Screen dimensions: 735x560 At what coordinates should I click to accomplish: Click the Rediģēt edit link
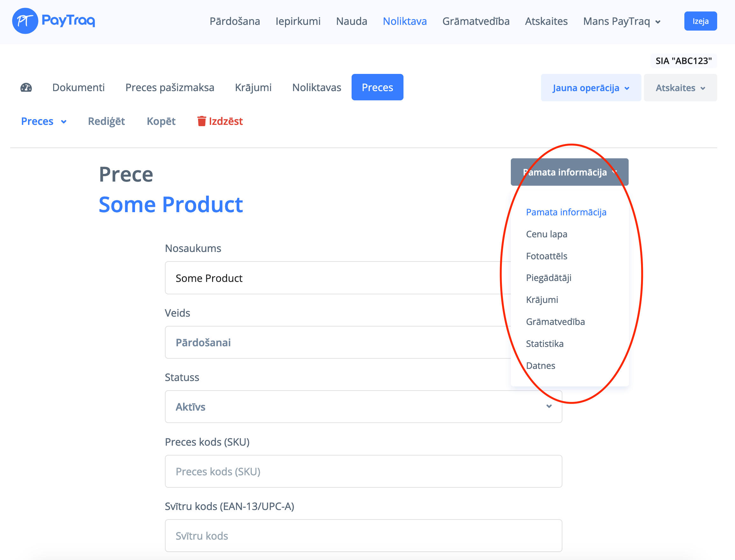(106, 121)
